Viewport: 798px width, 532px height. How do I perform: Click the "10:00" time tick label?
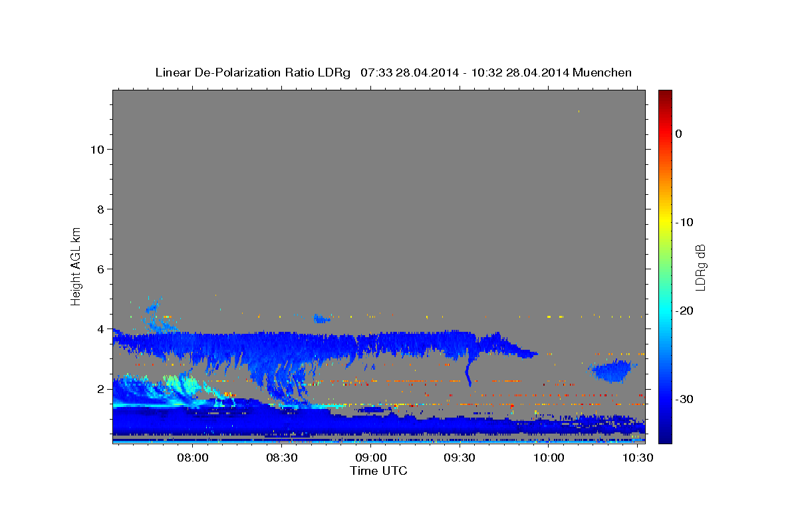click(550, 458)
